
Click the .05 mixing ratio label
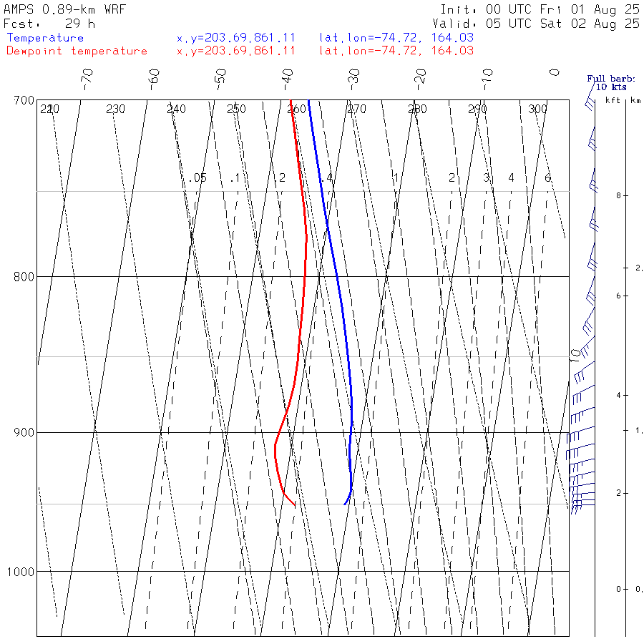pos(197,178)
